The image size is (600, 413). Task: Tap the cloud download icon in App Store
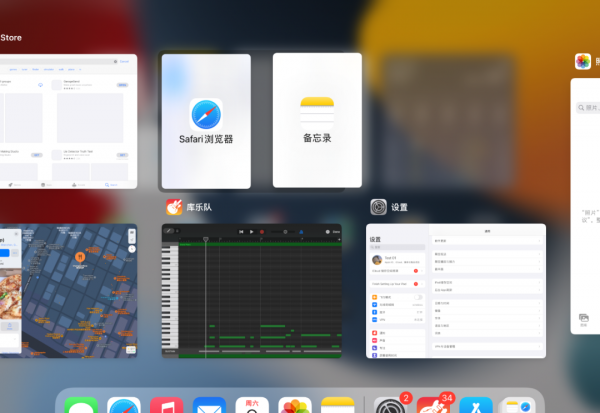(40, 85)
